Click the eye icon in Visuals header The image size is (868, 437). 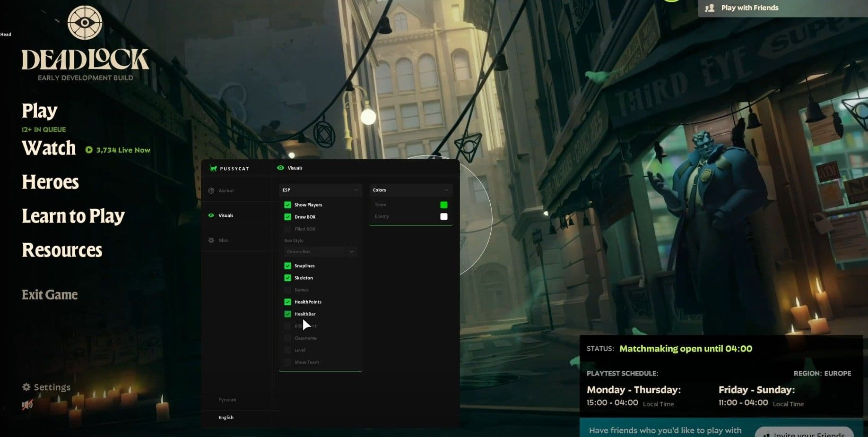[281, 168]
